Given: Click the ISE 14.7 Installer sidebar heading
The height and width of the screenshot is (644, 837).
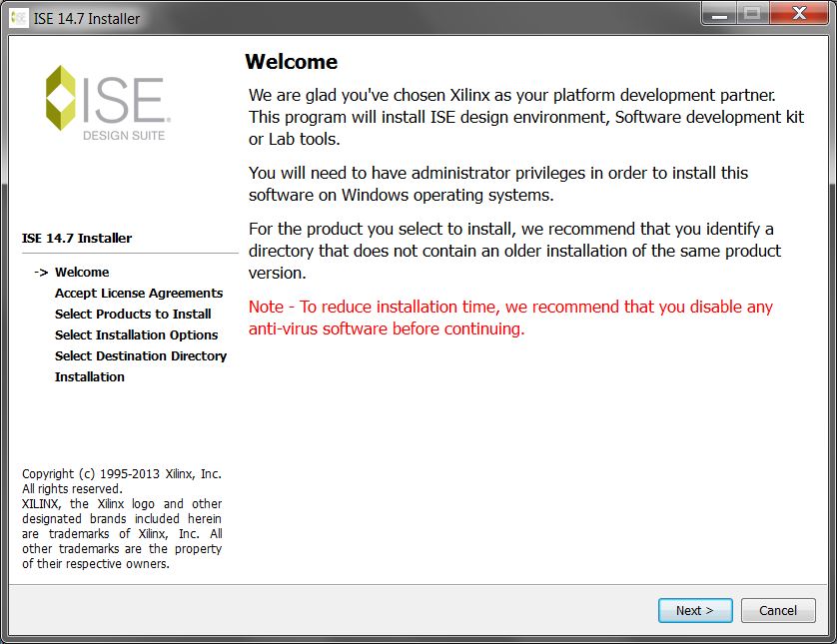Looking at the screenshot, I should [x=77, y=238].
